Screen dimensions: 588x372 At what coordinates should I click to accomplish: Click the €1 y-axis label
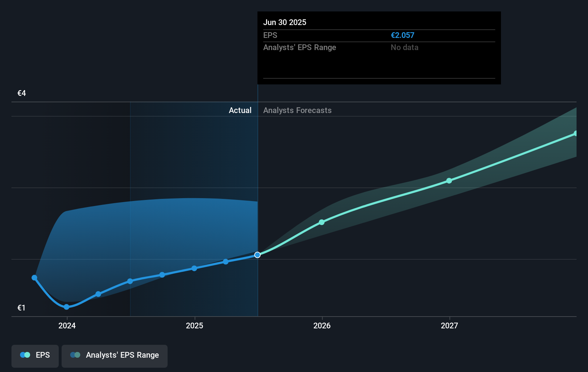point(21,308)
